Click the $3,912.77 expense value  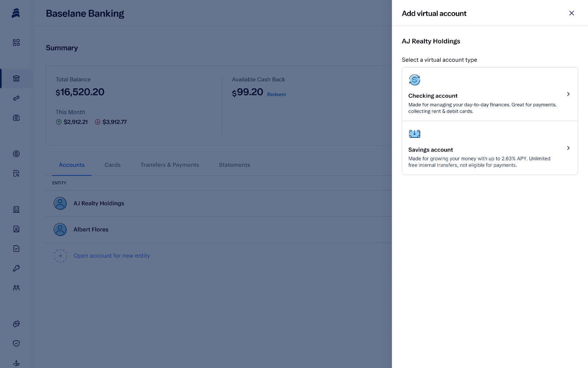115,122
